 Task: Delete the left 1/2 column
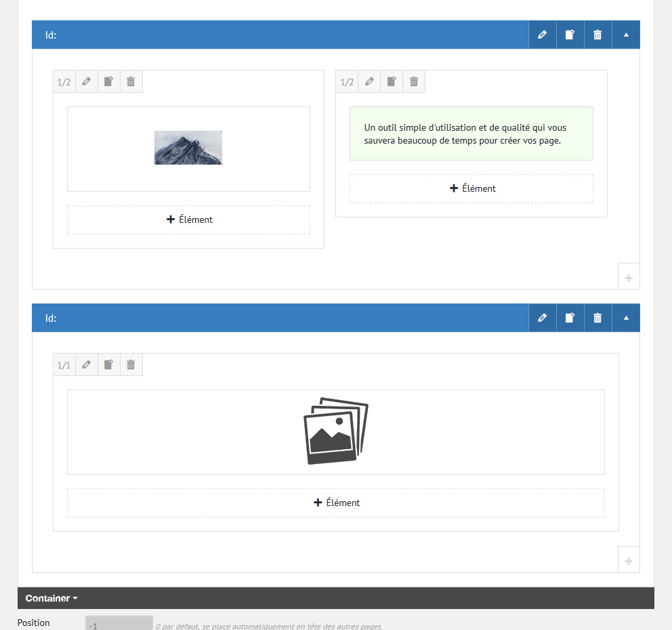tap(131, 82)
